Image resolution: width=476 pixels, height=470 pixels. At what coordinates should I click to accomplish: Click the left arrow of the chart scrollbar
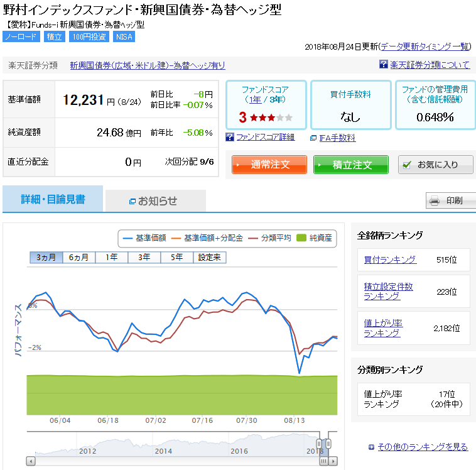[x=30, y=461]
